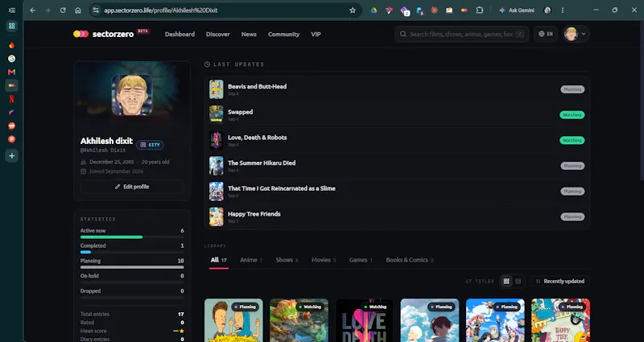Open Beavis and Butt-Head in last updates
Viewport: 644px width, 342px height.
pos(397,89)
